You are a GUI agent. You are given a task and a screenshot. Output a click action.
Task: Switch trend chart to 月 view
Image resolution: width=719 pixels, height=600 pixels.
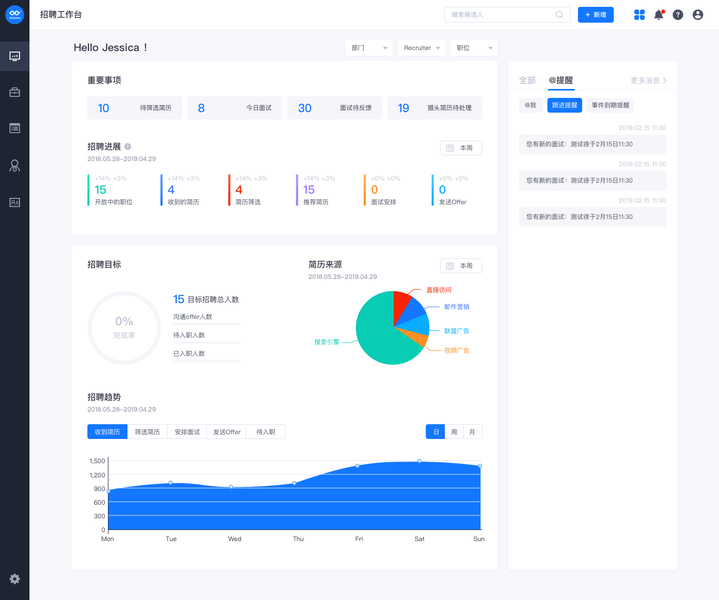point(472,432)
